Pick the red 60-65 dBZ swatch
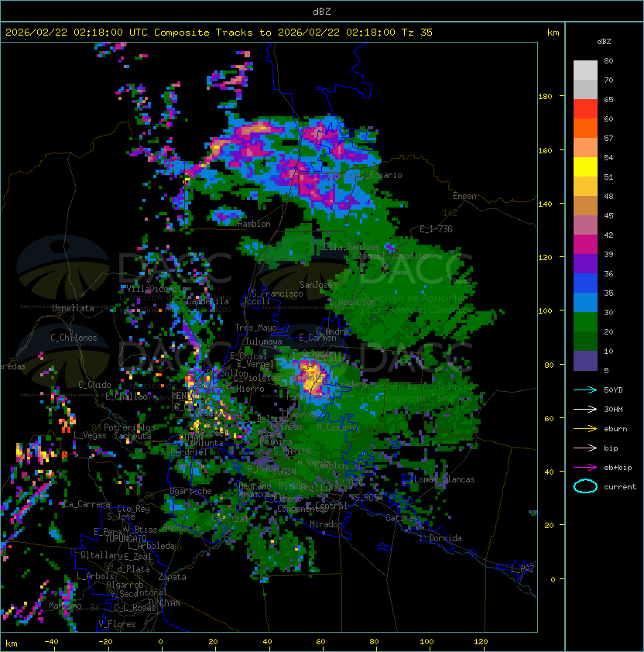This screenshot has height=652, width=644. point(585,109)
